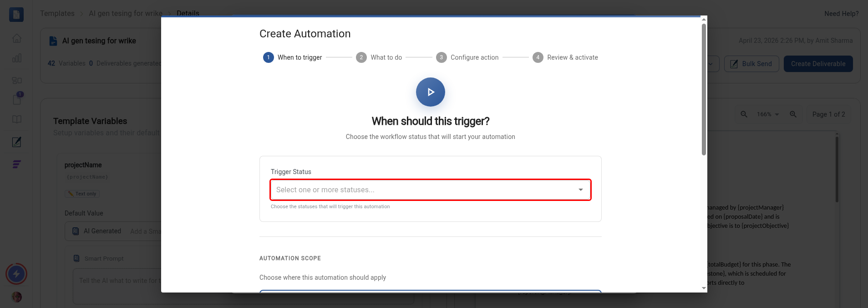Expand the chevron dropdown left of Bulk Send
Screen dimensions: 868x308
[x=711, y=64]
